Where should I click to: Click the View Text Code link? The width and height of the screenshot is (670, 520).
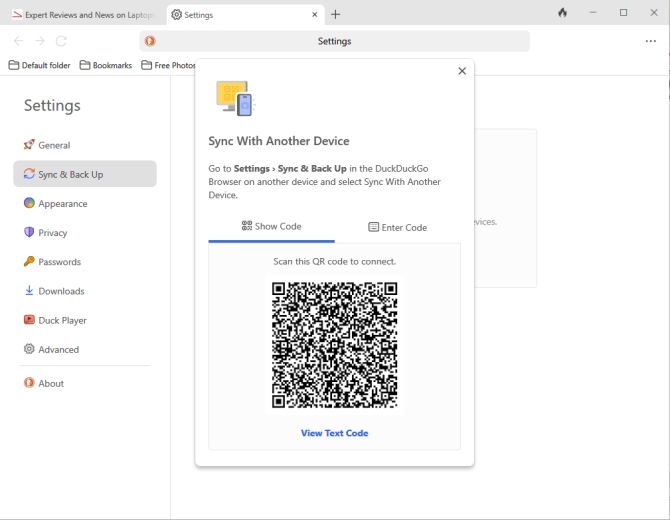(x=334, y=433)
